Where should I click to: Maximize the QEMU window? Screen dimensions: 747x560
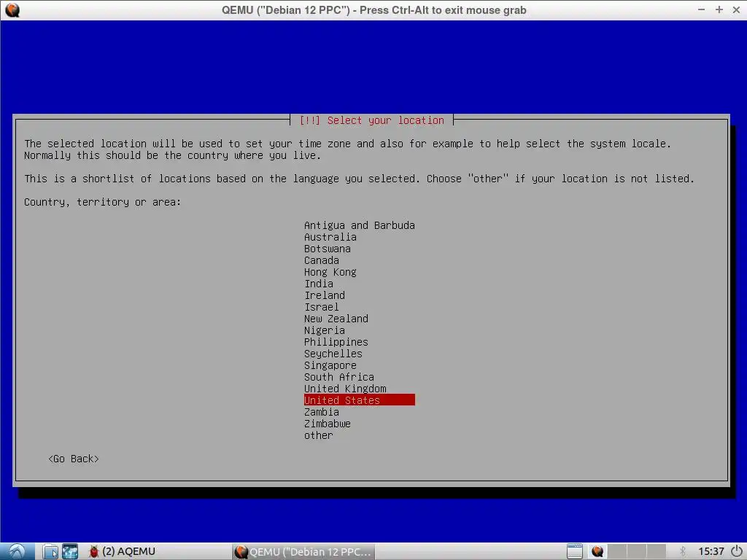click(719, 9)
